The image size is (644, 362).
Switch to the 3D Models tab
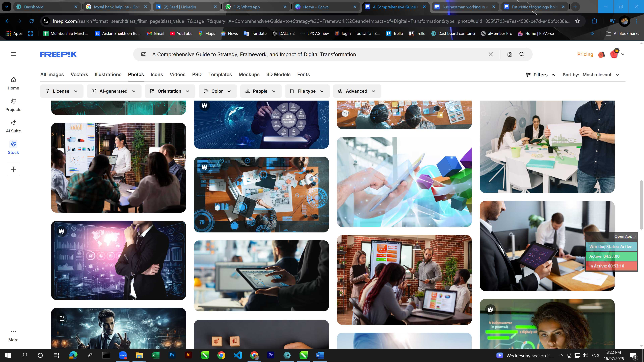(x=278, y=74)
